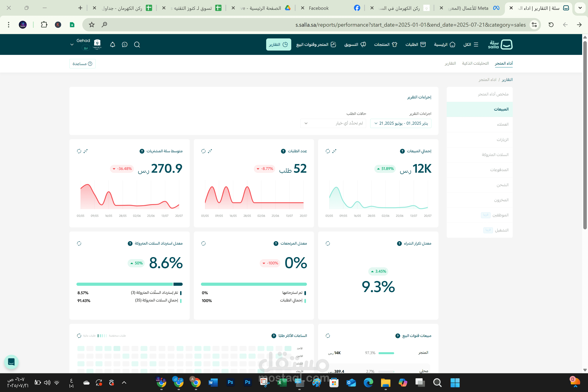Open the chat messages icon in header
The image size is (588, 392).
click(x=124, y=44)
